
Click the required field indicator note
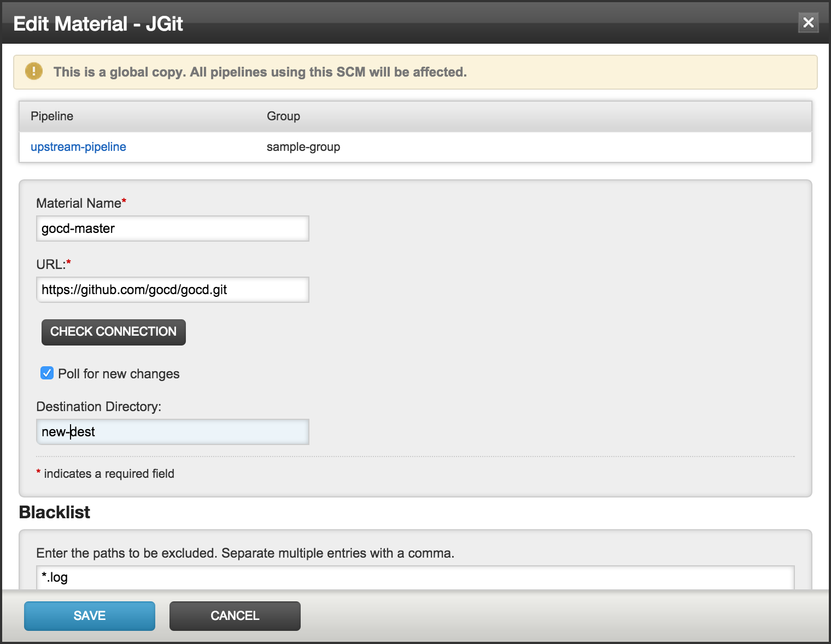pyautogui.click(x=108, y=474)
